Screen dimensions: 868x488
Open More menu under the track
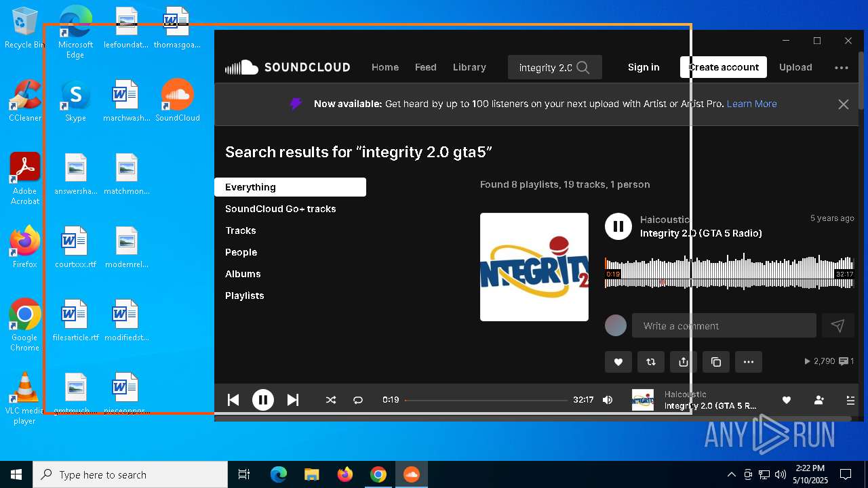click(749, 362)
